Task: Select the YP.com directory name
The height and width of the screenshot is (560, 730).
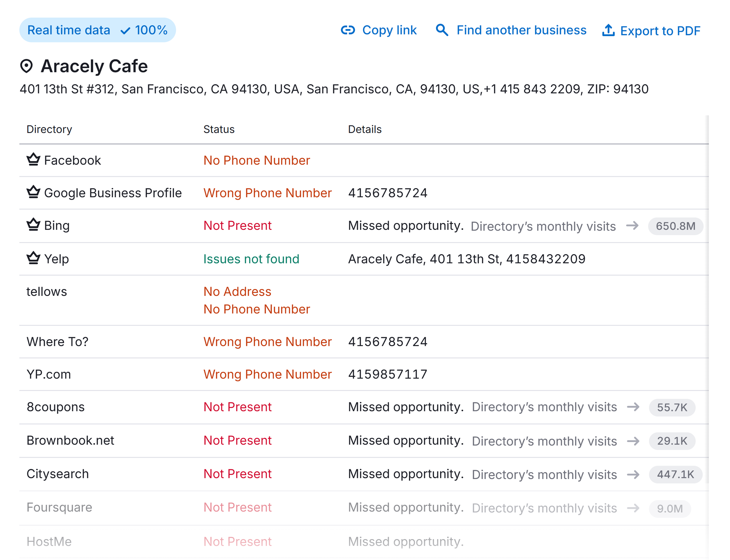Action: pos(49,374)
